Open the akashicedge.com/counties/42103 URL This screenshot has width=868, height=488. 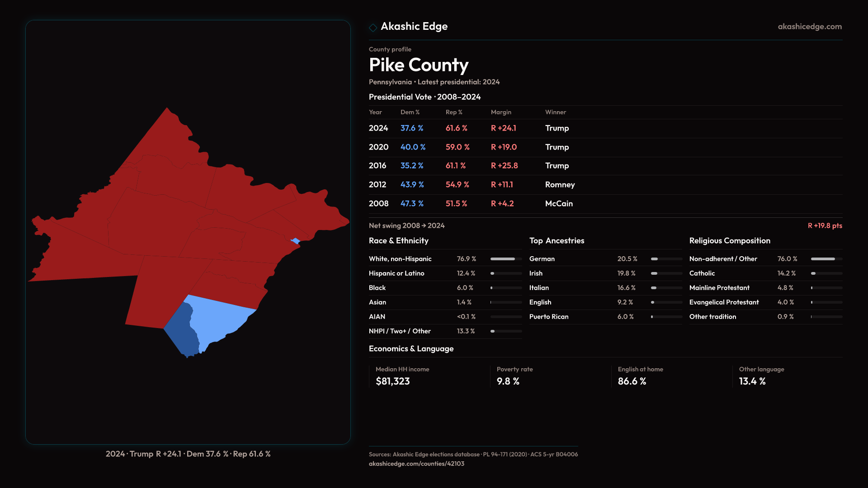[x=416, y=464]
